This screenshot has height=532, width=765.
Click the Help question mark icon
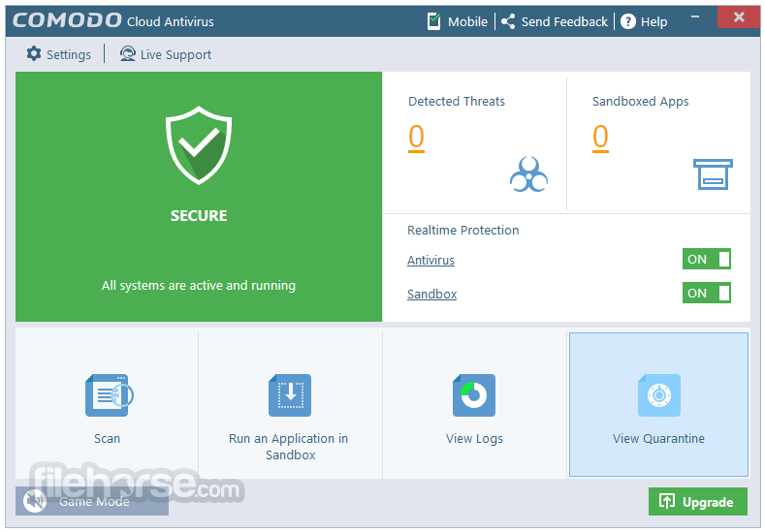[628, 21]
